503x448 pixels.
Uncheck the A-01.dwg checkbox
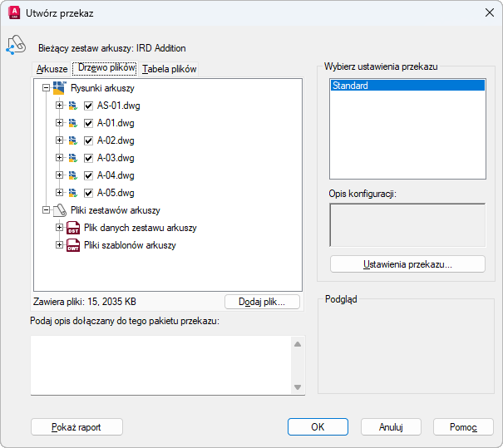coord(88,123)
